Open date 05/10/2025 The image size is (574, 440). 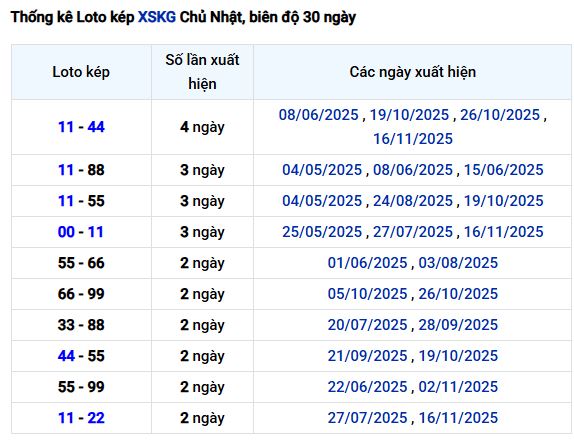pos(368,294)
